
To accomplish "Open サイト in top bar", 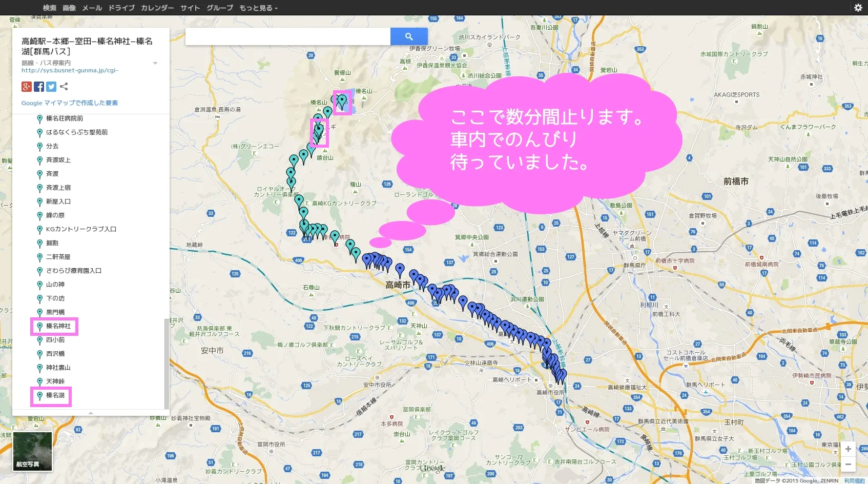I will pos(190,8).
